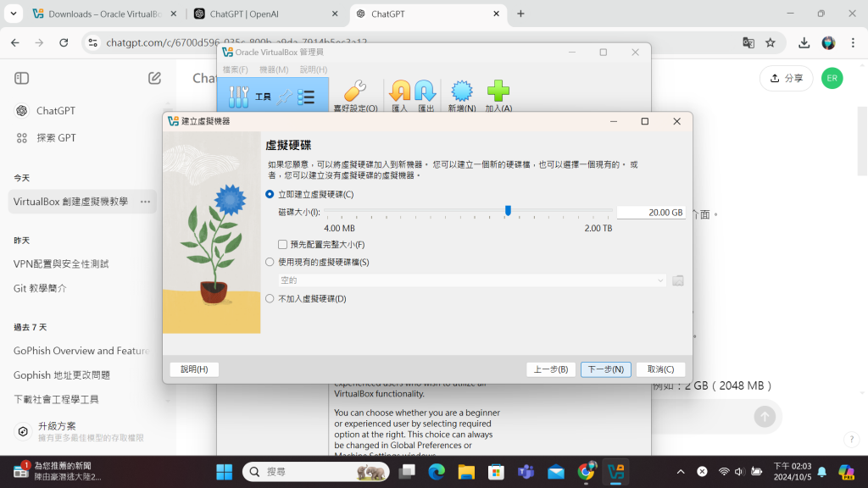Open 檔案(F) menu in VirtualBox Manager
Screen dimensions: 868x488
[236, 69]
